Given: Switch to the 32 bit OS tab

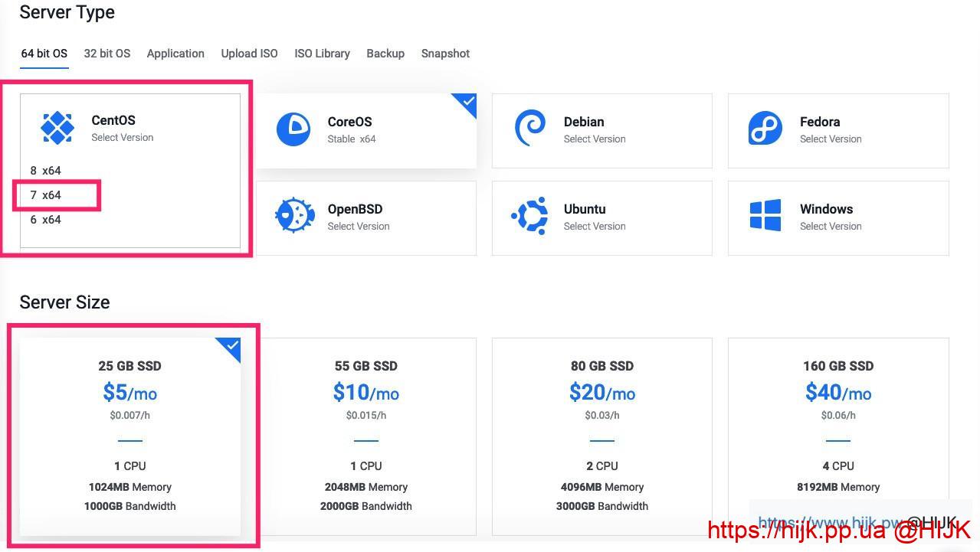Looking at the screenshot, I should [x=107, y=54].
